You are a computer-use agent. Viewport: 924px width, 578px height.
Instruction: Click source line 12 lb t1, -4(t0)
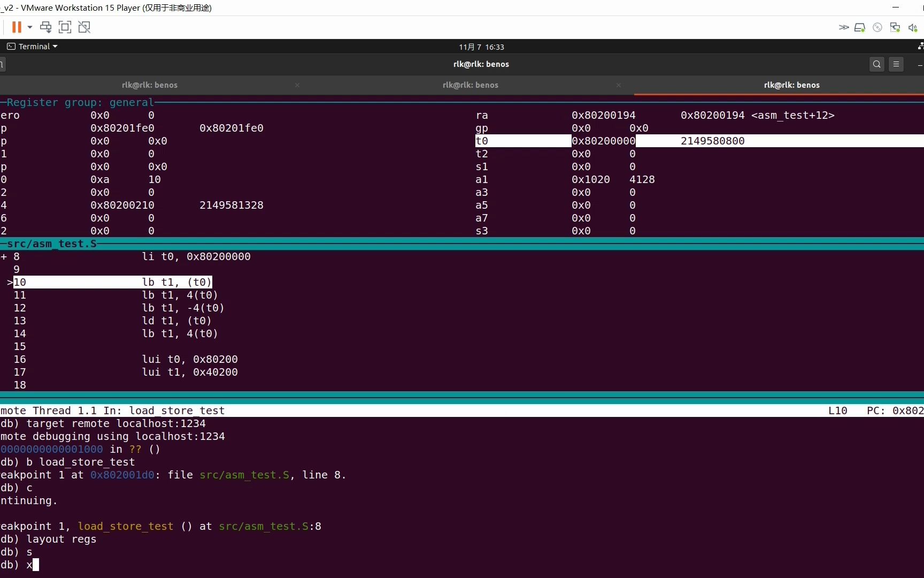[x=183, y=308]
